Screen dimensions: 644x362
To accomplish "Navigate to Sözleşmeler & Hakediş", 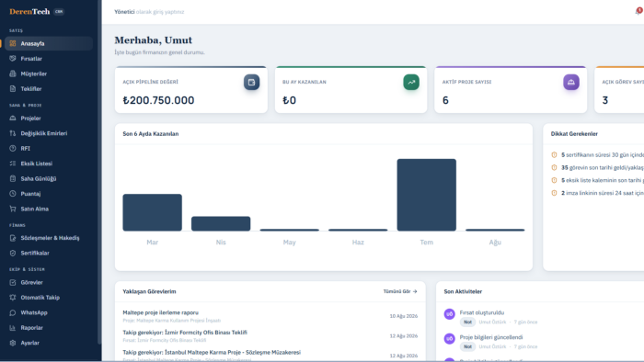I will [49, 238].
